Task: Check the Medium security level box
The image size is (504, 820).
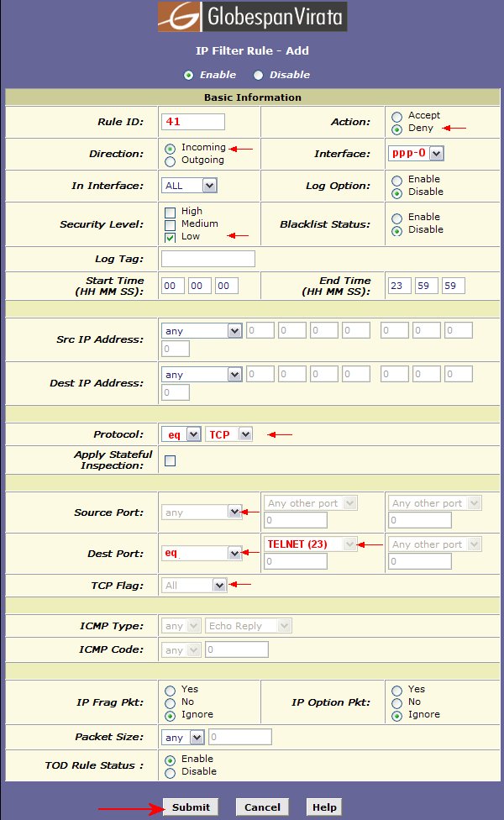Action: [170, 225]
